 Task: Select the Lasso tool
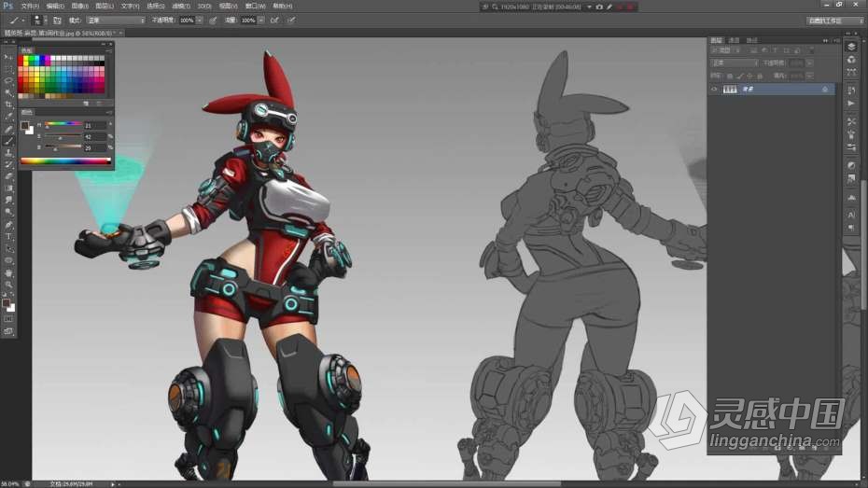point(8,81)
